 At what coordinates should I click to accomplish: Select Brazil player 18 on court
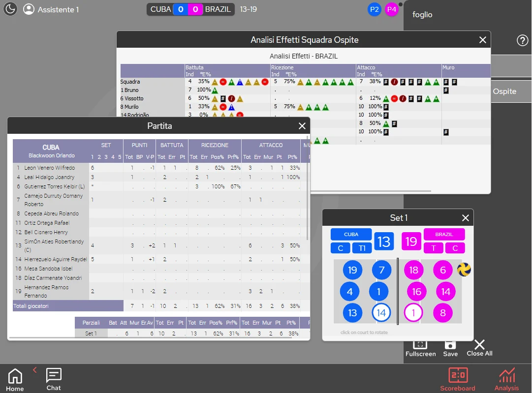[413, 270]
